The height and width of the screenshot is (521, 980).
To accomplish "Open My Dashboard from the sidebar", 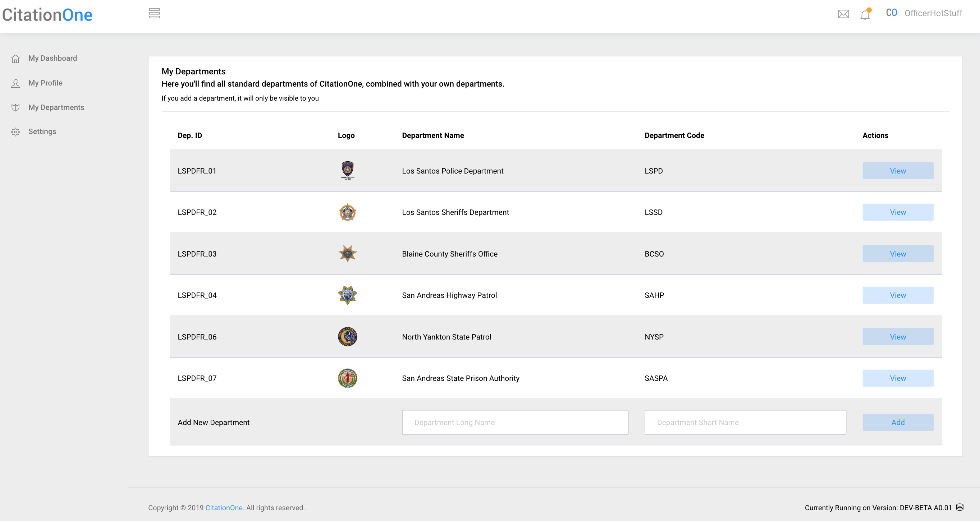I will point(52,58).
